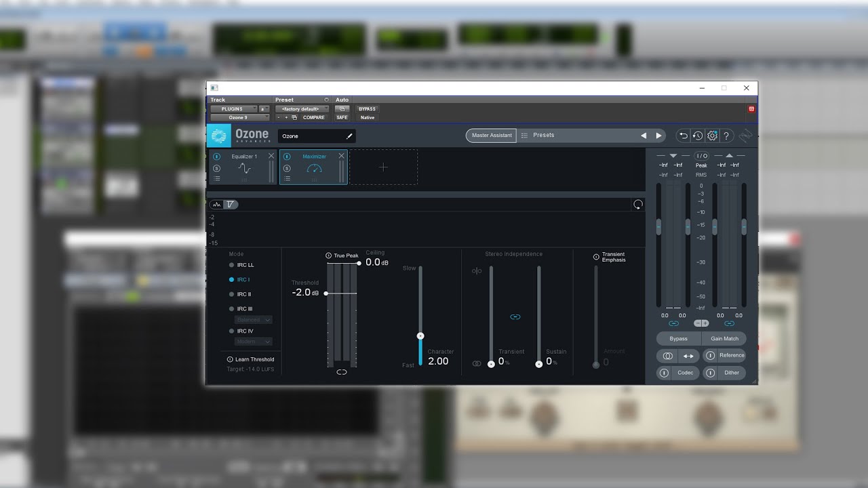Open Ozone settings gear
This screenshot has width=868, height=488.
point(712,136)
